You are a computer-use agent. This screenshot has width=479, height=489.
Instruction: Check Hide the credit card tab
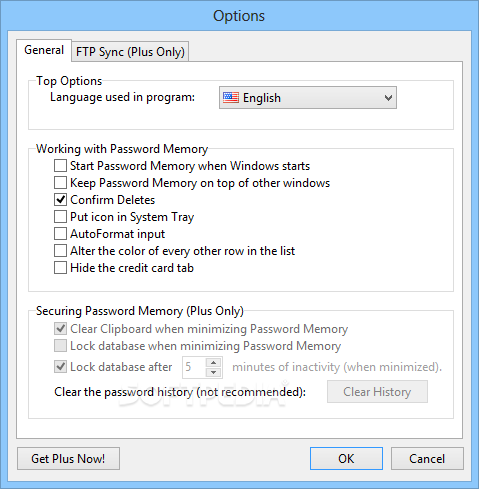click(x=60, y=268)
